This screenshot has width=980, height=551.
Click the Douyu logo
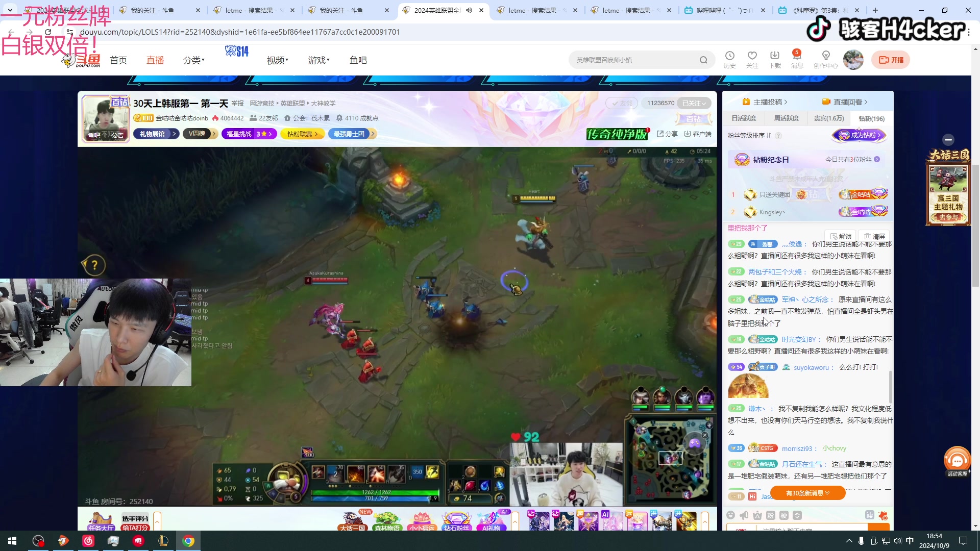pyautogui.click(x=82, y=60)
